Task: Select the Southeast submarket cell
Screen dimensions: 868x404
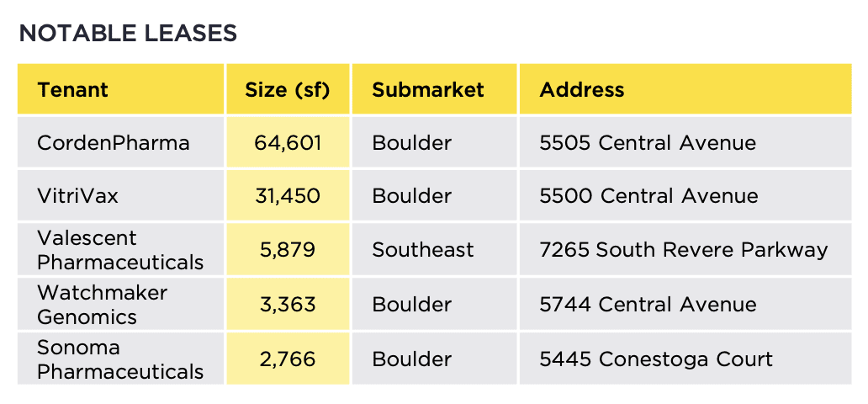Action: [x=423, y=250]
